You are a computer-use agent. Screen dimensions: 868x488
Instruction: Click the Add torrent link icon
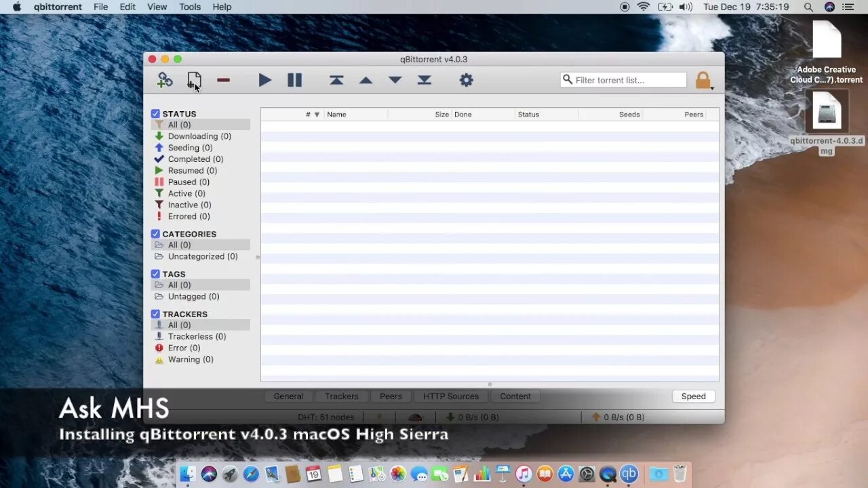coord(165,80)
